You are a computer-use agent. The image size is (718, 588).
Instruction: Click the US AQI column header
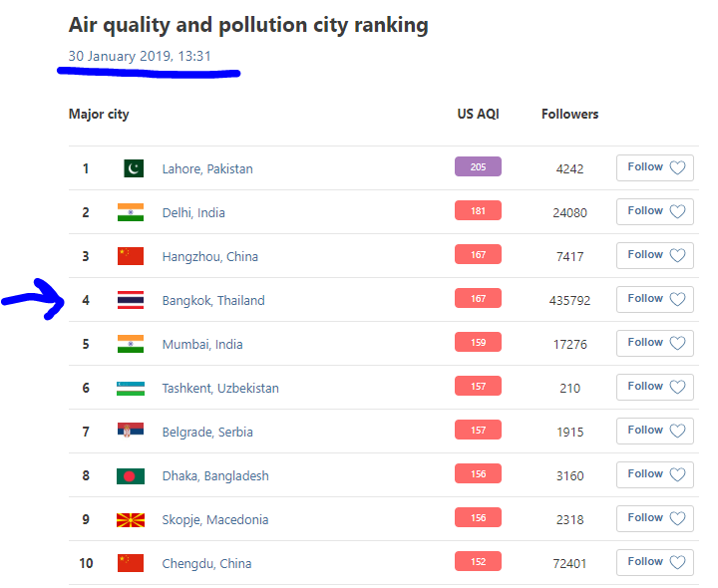point(478,114)
